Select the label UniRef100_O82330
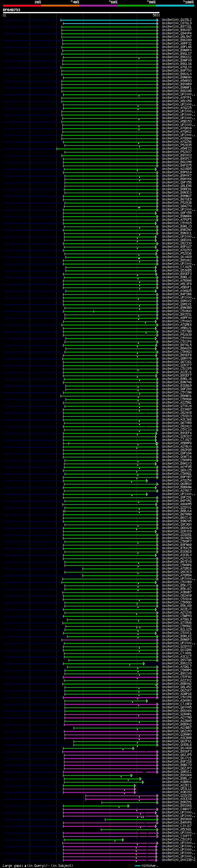Screen dimensions: 197x868 tap(177, 243)
